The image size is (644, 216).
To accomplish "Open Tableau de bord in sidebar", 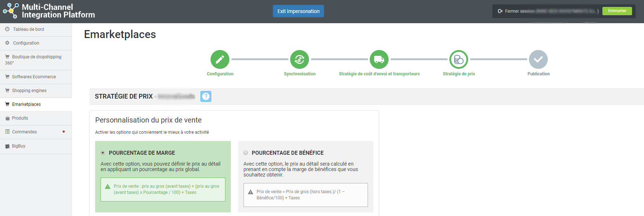I will [x=29, y=29].
